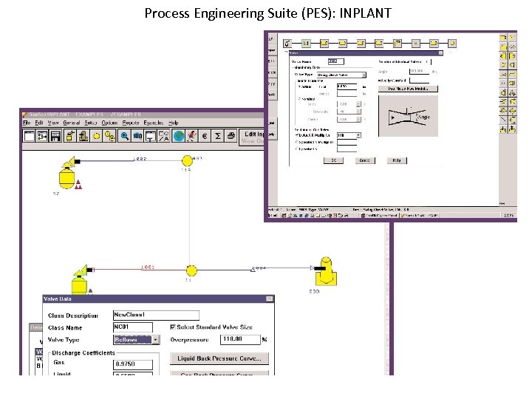Click the green valve icon in device chain

click(306, 43)
